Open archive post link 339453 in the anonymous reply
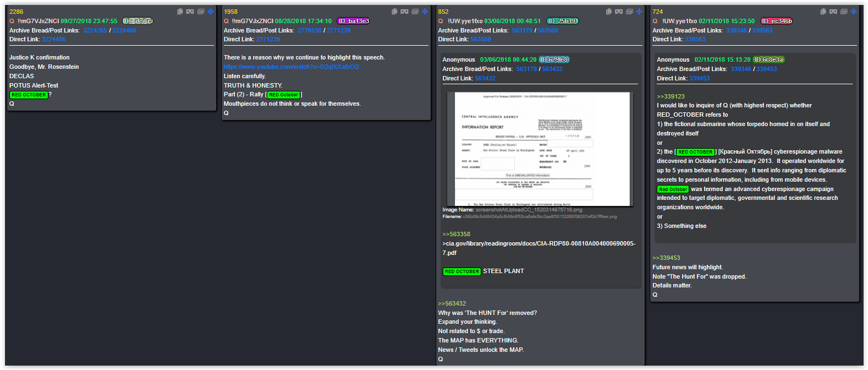 pyautogui.click(x=767, y=69)
